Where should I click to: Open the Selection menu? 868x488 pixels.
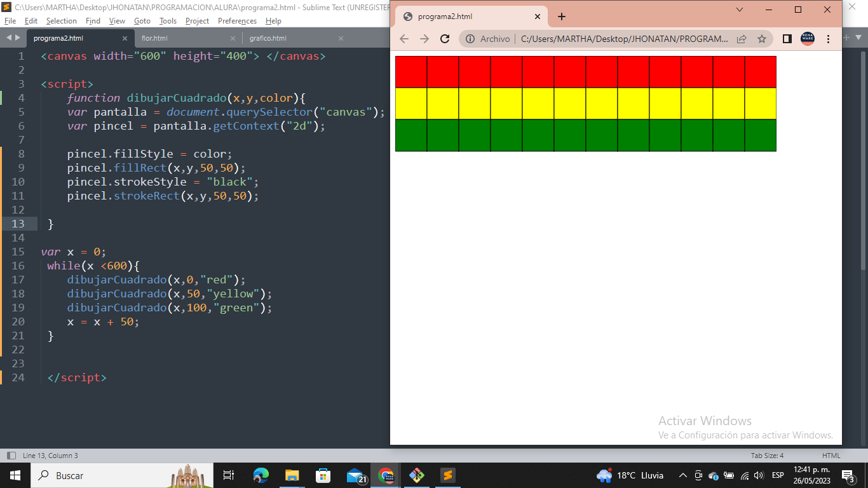(61, 21)
